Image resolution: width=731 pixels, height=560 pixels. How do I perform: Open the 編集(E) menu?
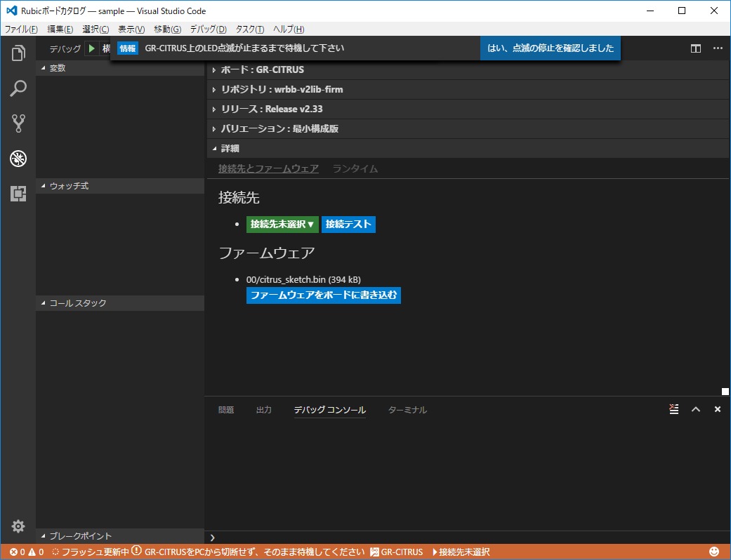pos(60,29)
